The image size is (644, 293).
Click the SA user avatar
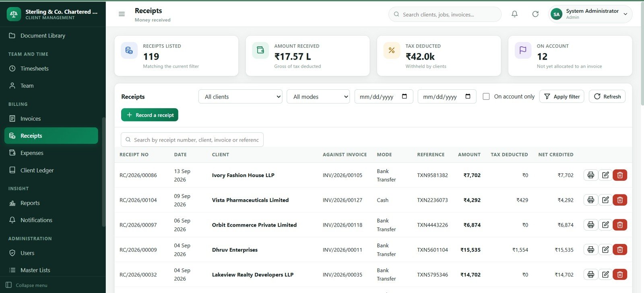click(x=557, y=14)
